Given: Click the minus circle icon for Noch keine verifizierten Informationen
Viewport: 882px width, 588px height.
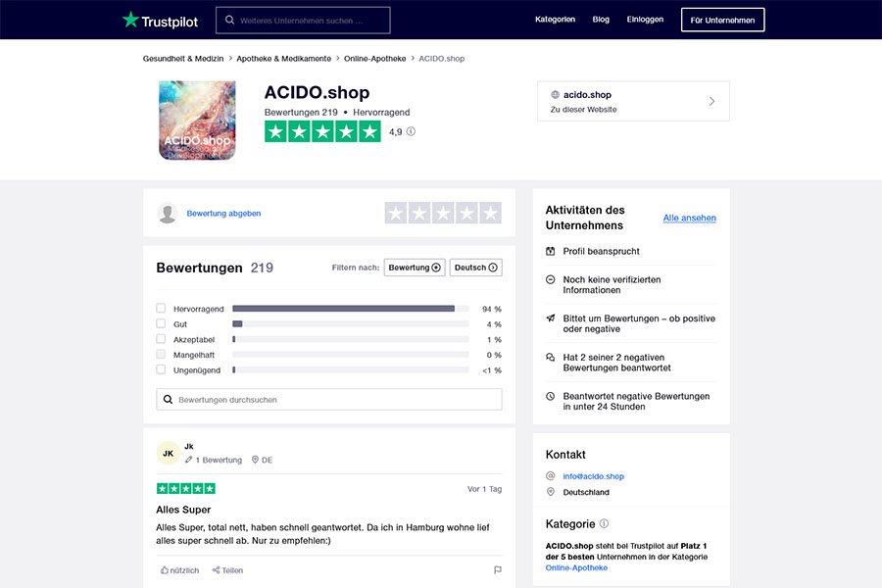Looking at the screenshot, I should click(551, 279).
